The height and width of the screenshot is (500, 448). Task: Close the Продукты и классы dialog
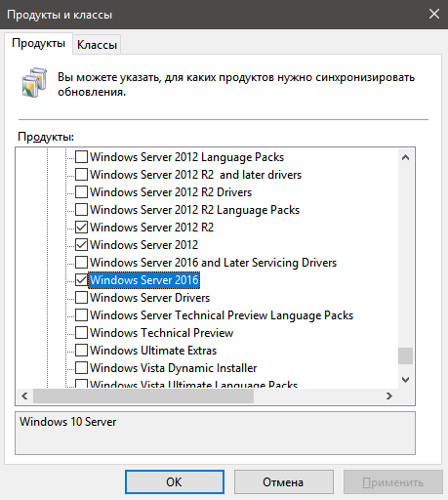434,14
